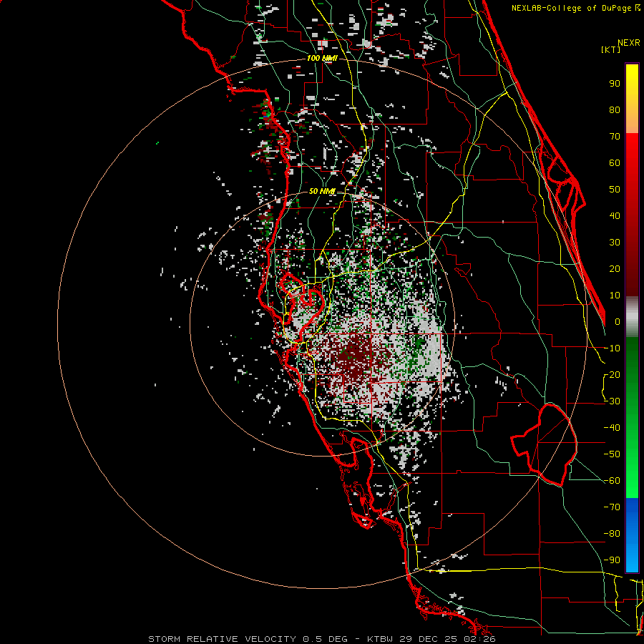The height and width of the screenshot is (644, 644).
Task: Click the -90 value on the velocity scale
Action: (x=612, y=560)
